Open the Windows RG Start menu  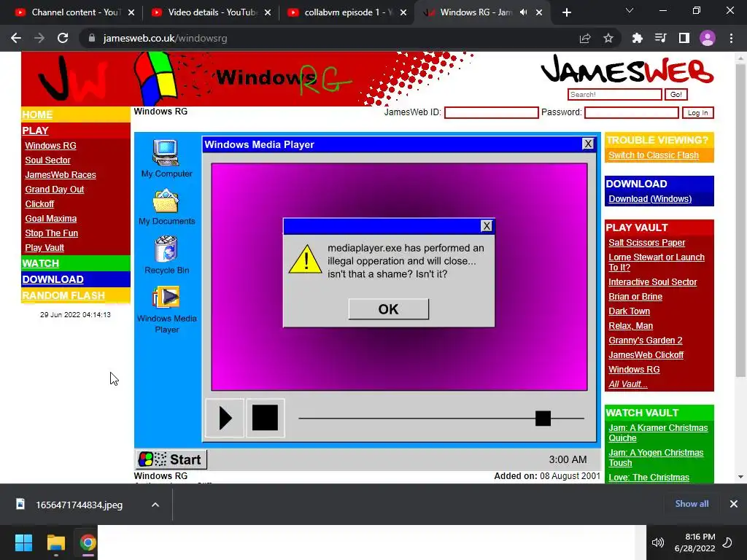[x=171, y=459]
